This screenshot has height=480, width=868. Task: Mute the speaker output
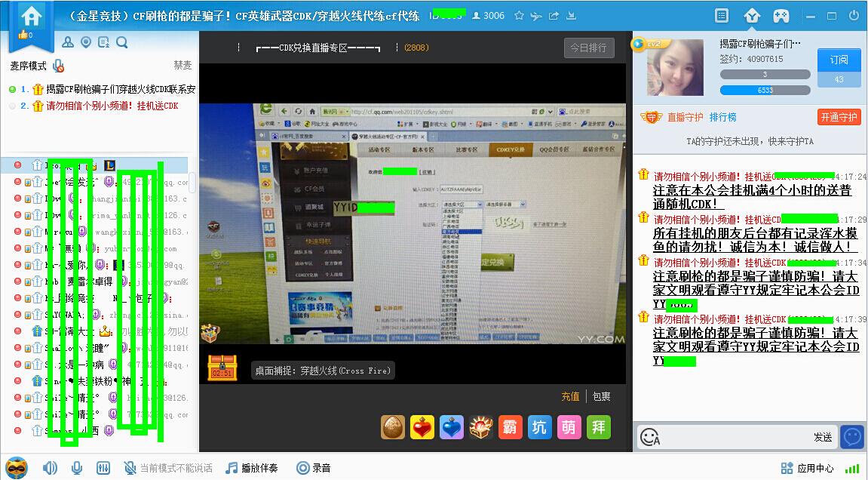[50, 468]
